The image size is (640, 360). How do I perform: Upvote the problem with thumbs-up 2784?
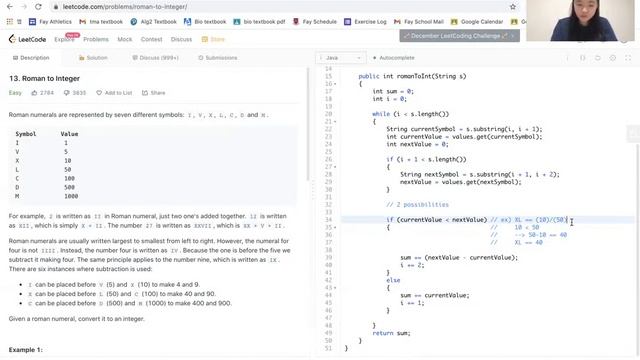(42, 93)
